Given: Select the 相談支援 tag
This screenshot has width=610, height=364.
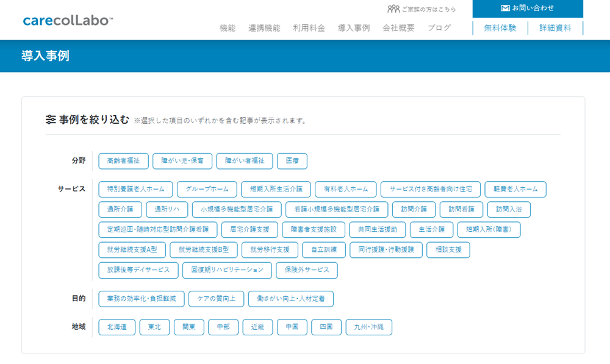Looking at the screenshot, I should point(448,250).
